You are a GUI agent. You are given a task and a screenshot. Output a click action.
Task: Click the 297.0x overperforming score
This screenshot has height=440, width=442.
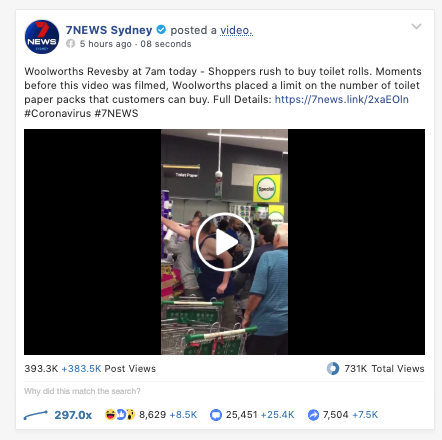(x=73, y=415)
